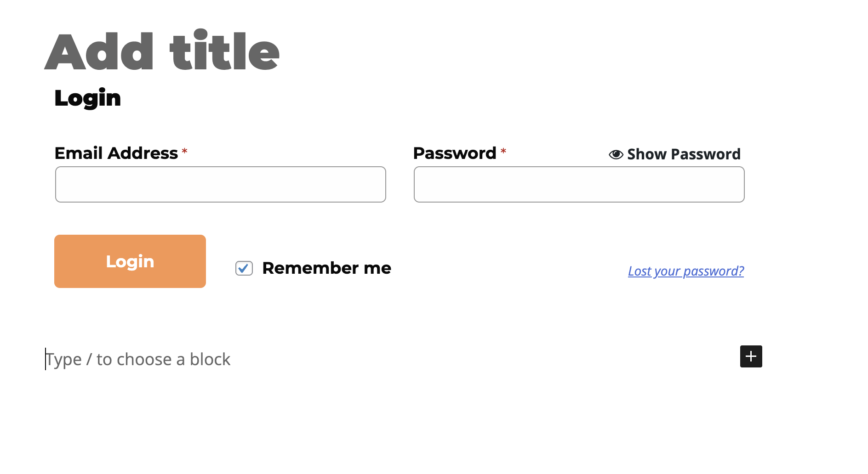This screenshot has height=474, width=868.
Task: Click the Email Address input field
Action: pos(221,185)
